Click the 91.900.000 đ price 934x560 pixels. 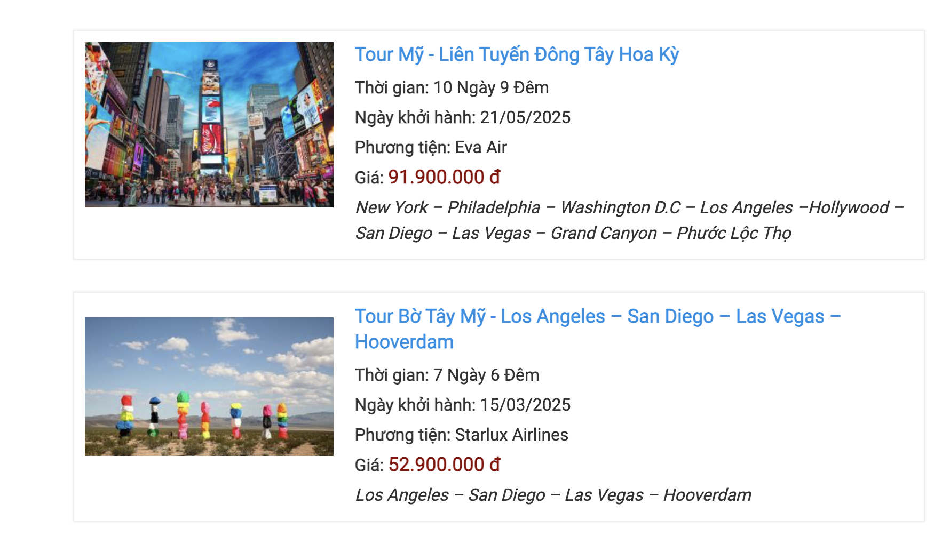tap(444, 177)
